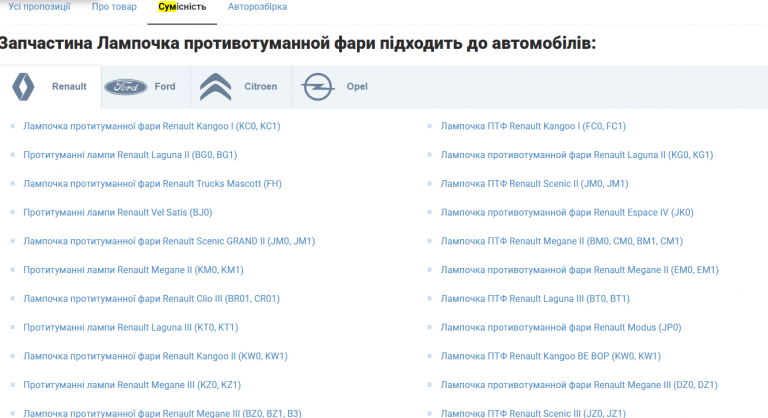Click Renault Megane III (BZ0, BZ1, B3) link
Viewport: 768px width, 418px height.
click(162, 413)
